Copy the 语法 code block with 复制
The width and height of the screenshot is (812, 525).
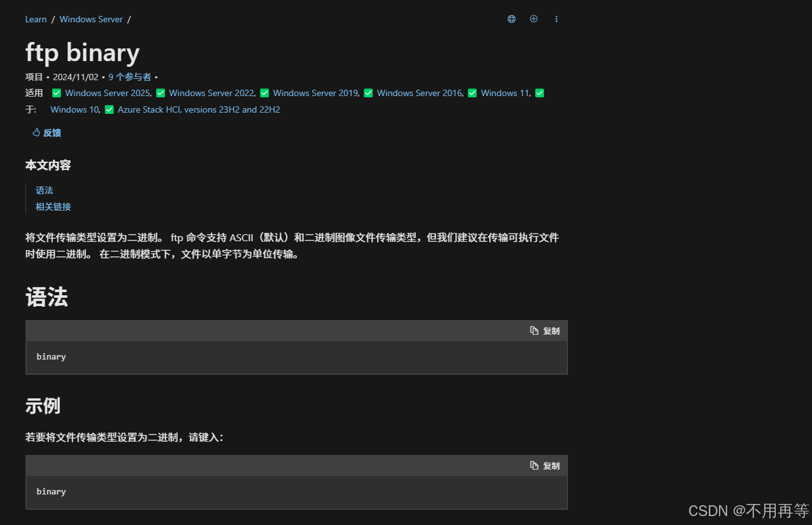[x=545, y=331]
